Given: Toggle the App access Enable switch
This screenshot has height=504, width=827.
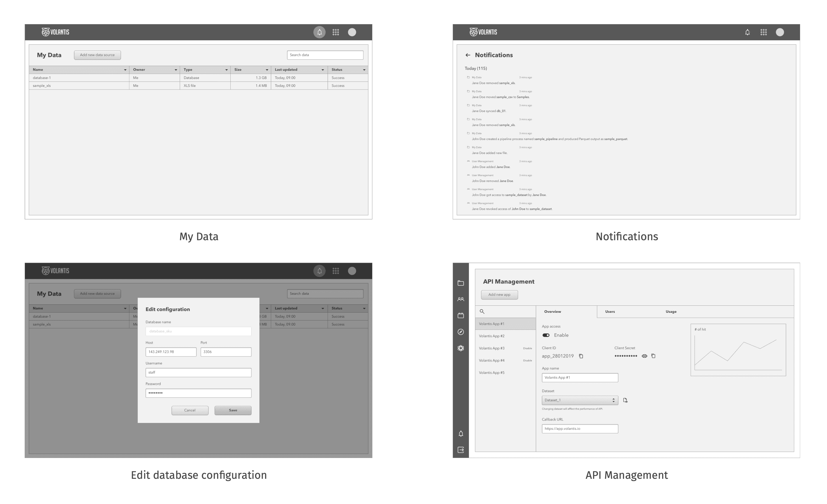Looking at the screenshot, I should pos(546,335).
